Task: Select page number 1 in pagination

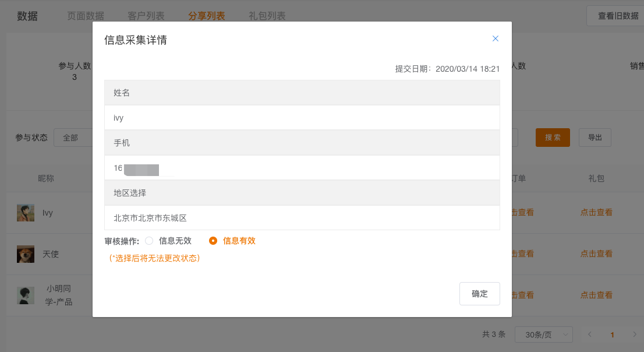Action: pyautogui.click(x=612, y=335)
